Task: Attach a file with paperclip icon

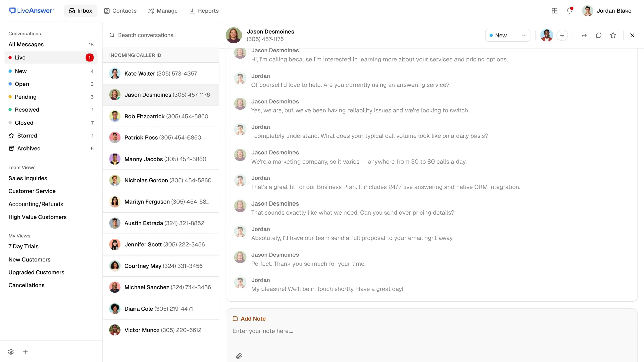Action: coord(239,356)
